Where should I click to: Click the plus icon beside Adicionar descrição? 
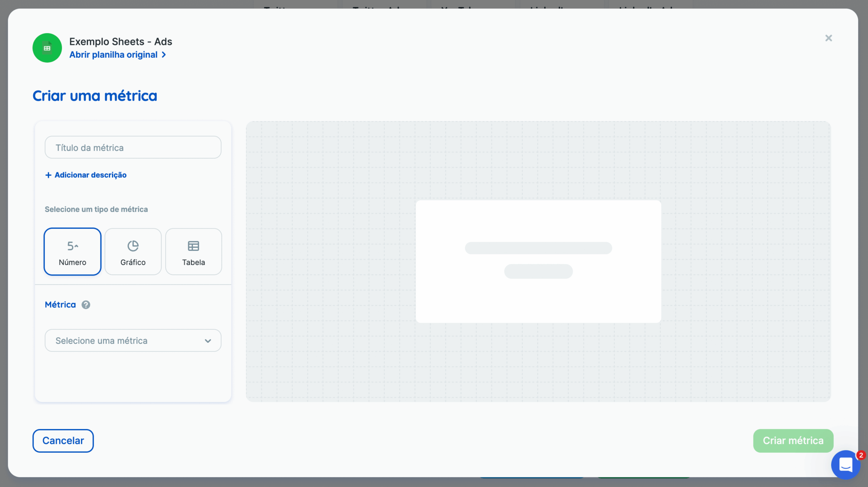[x=48, y=175]
